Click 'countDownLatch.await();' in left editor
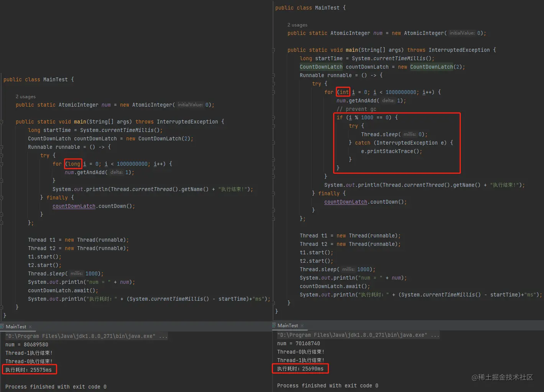The width and height of the screenshot is (544, 392). [x=63, y=290]
